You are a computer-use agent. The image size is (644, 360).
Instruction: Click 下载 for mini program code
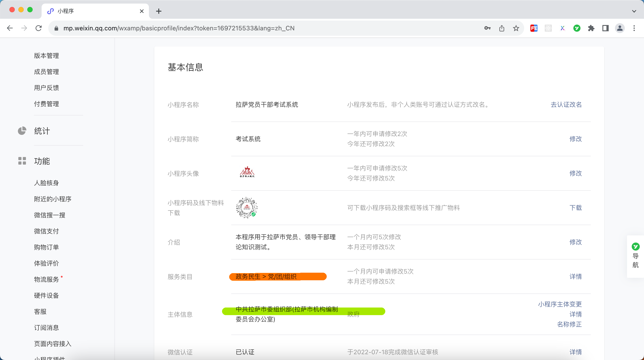tap(576, 208)
